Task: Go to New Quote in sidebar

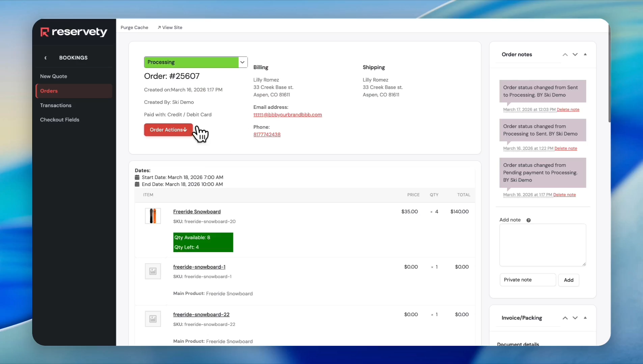Action: click(54, 76)
